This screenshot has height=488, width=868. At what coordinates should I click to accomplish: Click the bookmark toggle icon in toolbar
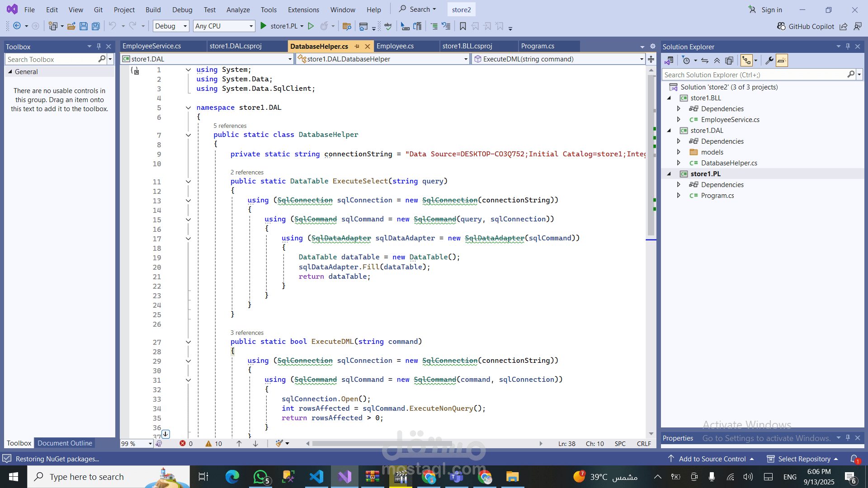tap(463, 26)
